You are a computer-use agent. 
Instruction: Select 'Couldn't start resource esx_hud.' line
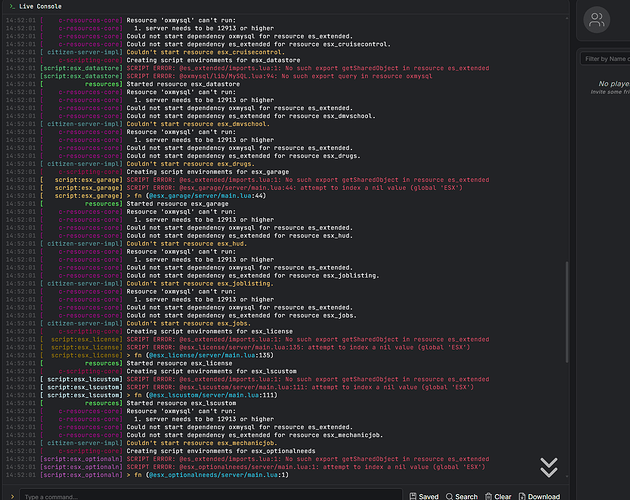pyautogui.click(x=187, y=244)
